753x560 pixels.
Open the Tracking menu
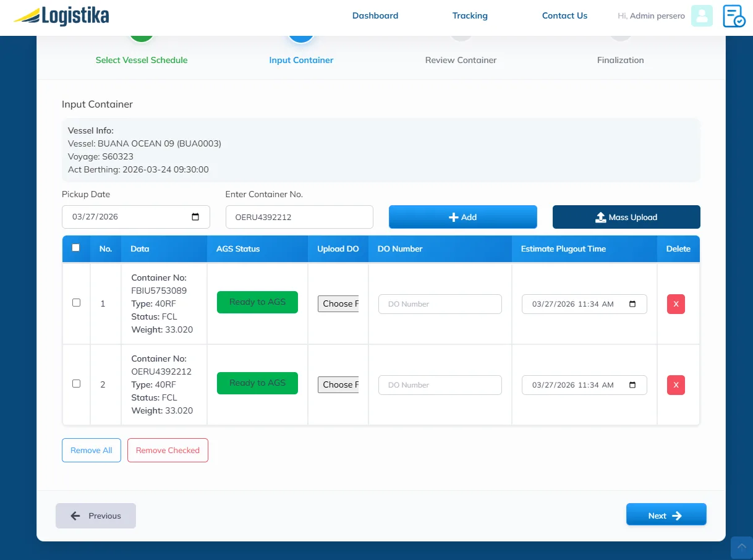coord(470,16)
